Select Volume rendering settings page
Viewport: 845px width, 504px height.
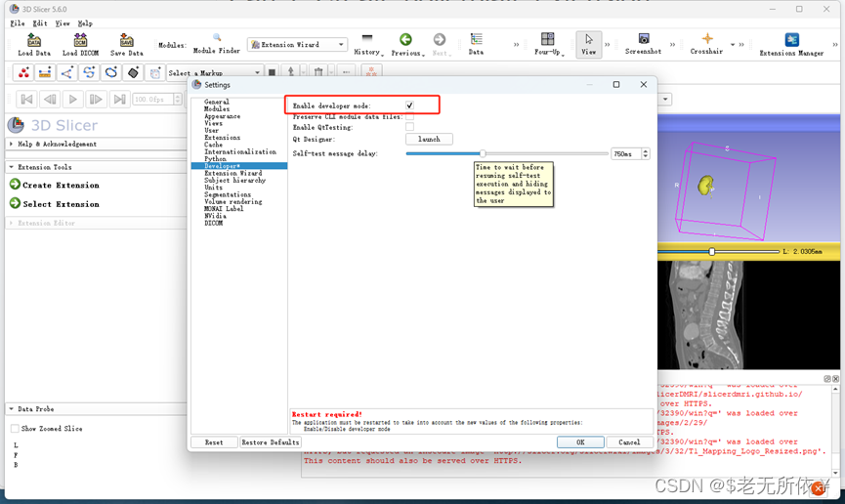point(232,201)
